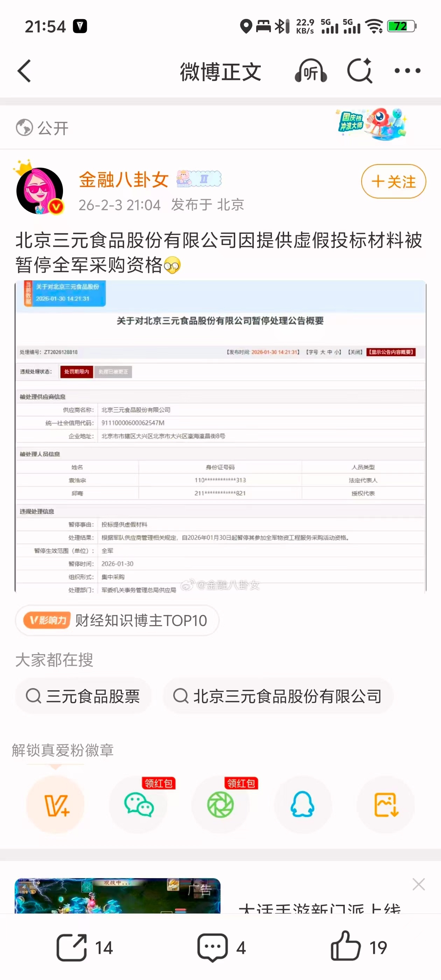Share to QQ penguin icon
The image size is (441, 980).
[x=303, y=805]
